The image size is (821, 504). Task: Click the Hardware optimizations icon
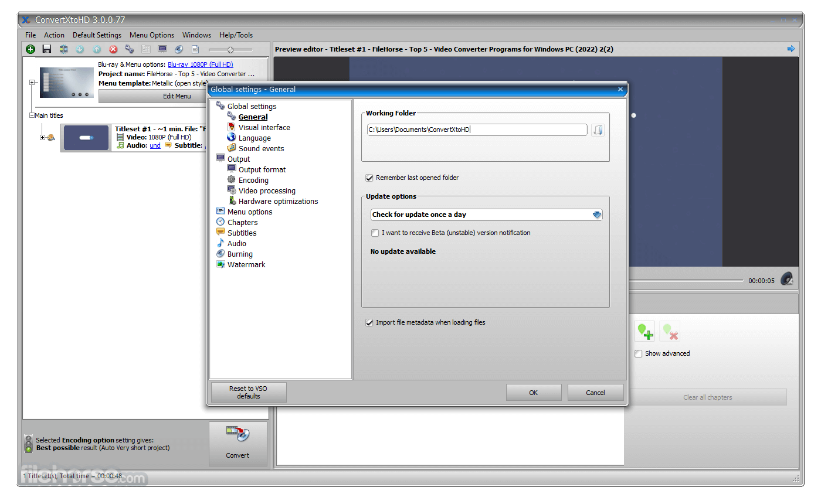[x=231, y=201]
